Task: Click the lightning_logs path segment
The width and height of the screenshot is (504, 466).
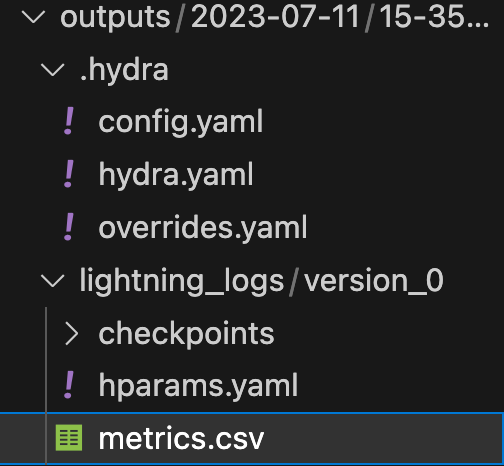Action: [x=181, y=282]
